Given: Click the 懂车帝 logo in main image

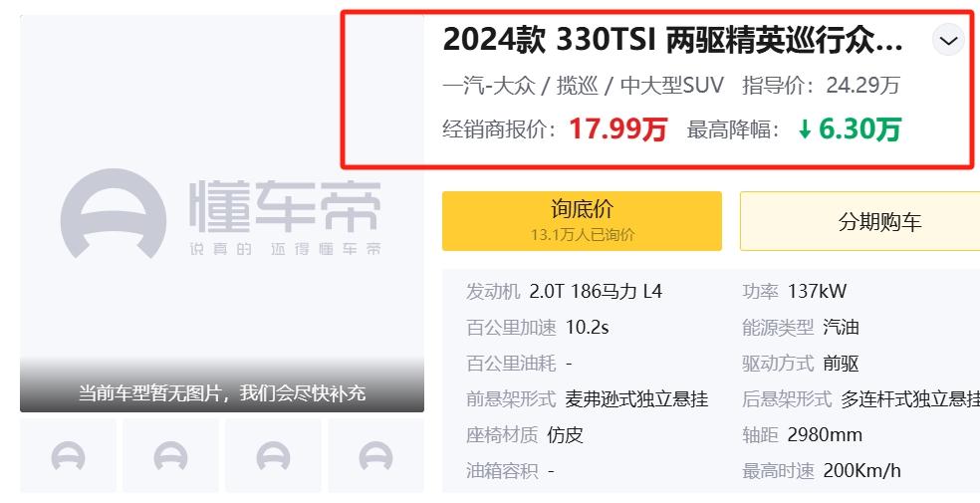Looking at the screenshot, I should pos(221,214).
